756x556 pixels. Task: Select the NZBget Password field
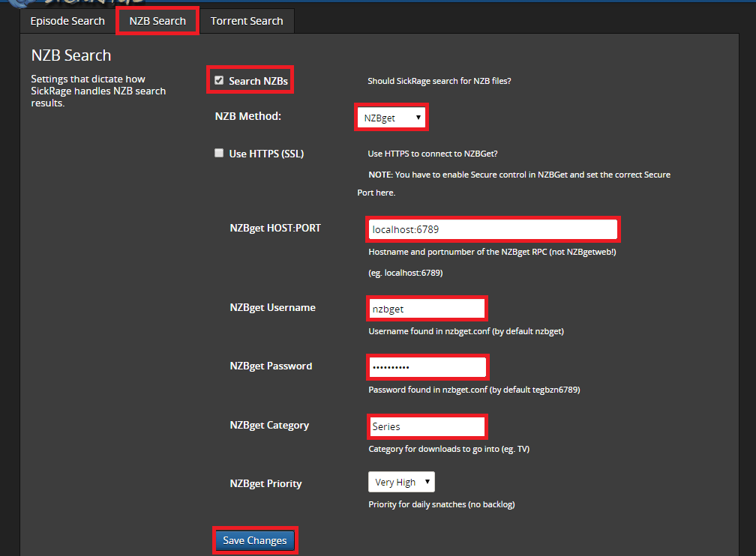(427, 367)
